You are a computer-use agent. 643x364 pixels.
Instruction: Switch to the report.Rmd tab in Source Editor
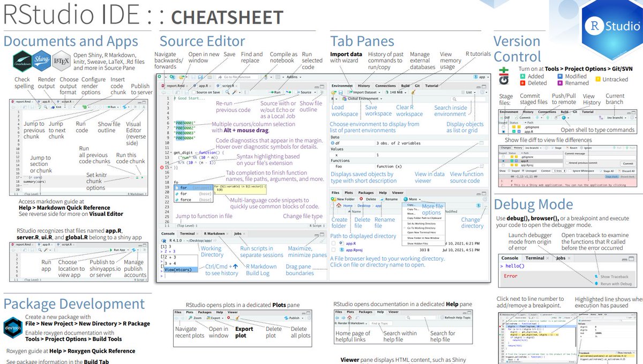pyautogui.click(x=175, y=86)
